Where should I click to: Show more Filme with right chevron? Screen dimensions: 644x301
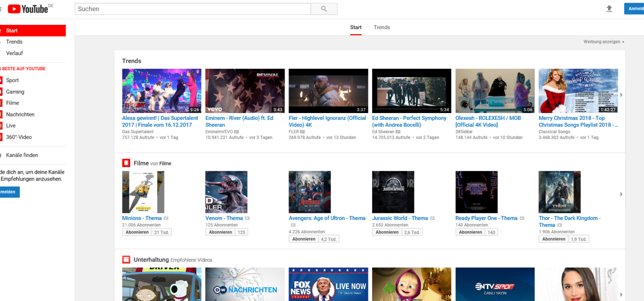point(621,194)
